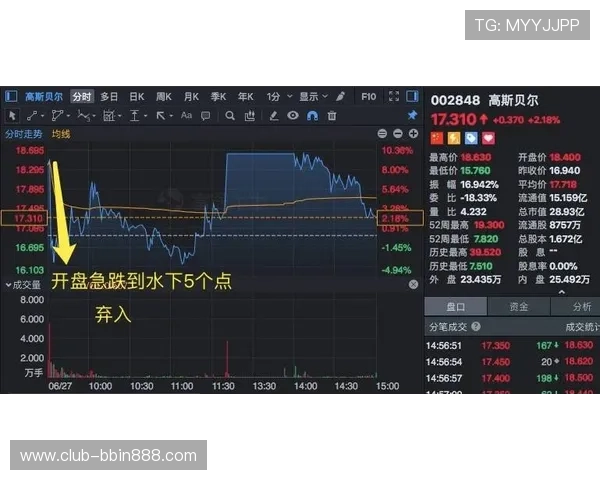
Task: Switch to the 多日 multi-day tab
Action: (x=109, y=96)
